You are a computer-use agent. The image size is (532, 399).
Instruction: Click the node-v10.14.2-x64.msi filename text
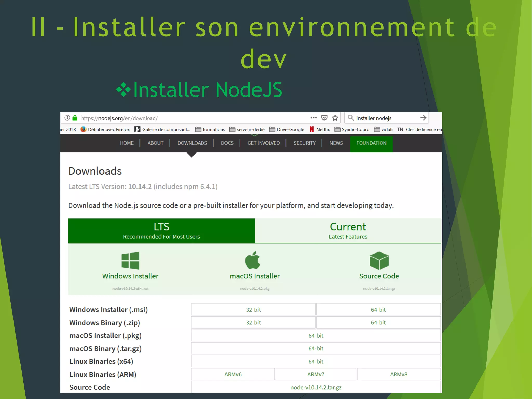tap(130, 289)
